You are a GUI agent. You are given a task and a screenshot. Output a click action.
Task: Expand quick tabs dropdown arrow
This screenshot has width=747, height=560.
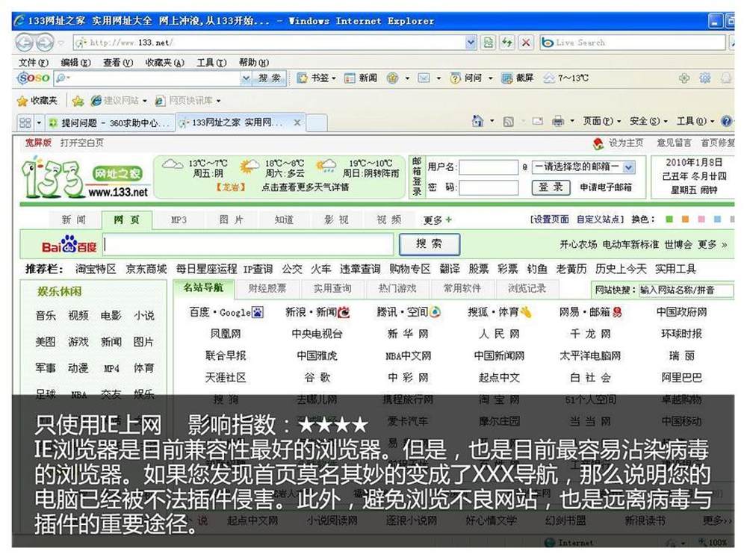39,122
